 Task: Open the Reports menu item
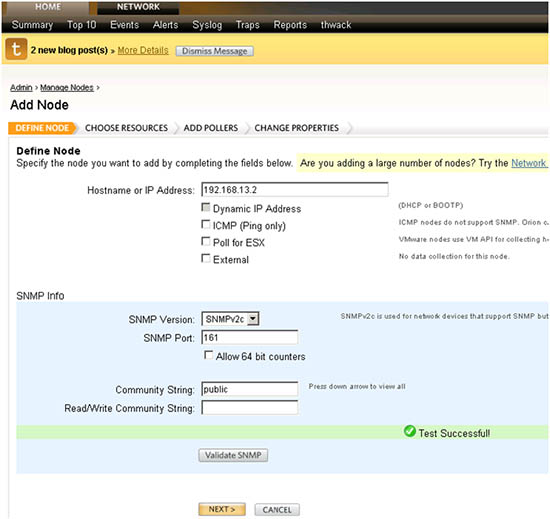point(290,25)
